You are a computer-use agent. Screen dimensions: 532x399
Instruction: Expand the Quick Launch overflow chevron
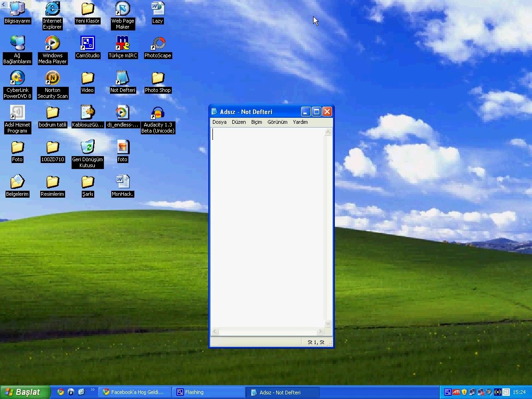pyautogui.click(x=93, y=390)
